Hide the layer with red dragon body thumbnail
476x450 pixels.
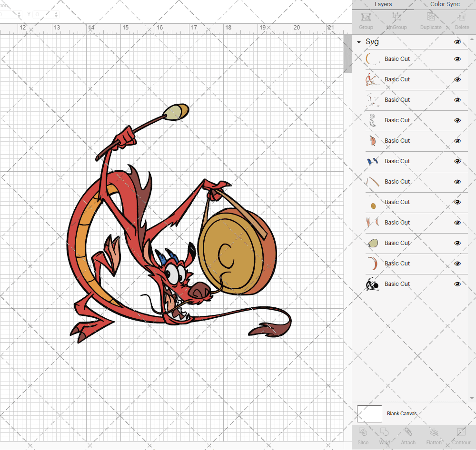(x=457, y=79)
